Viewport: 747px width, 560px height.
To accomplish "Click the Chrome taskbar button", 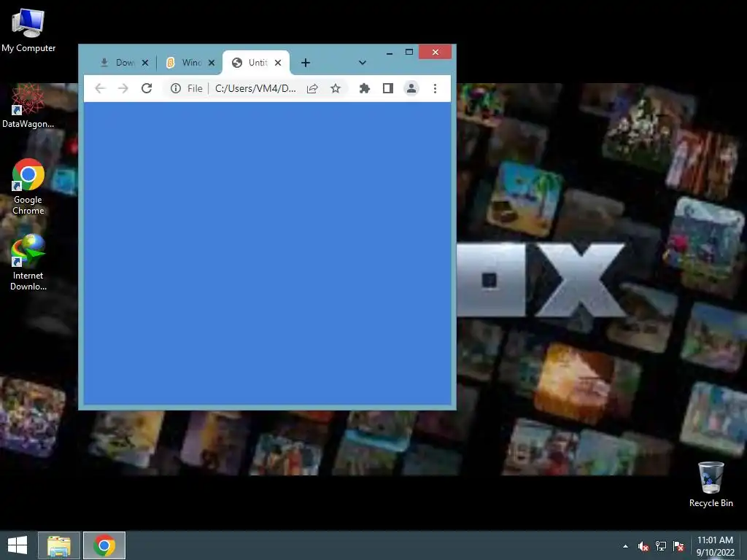I will 104,545.
